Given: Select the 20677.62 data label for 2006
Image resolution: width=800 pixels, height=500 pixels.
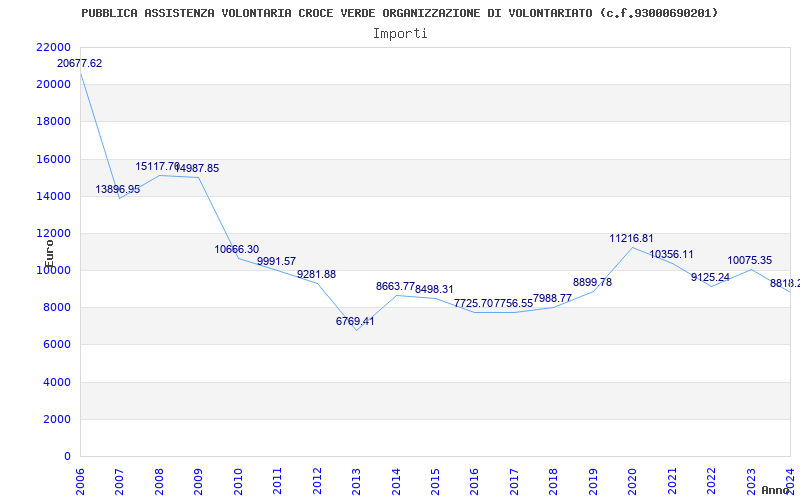Looking at the screenshot, I should (80, 63).
